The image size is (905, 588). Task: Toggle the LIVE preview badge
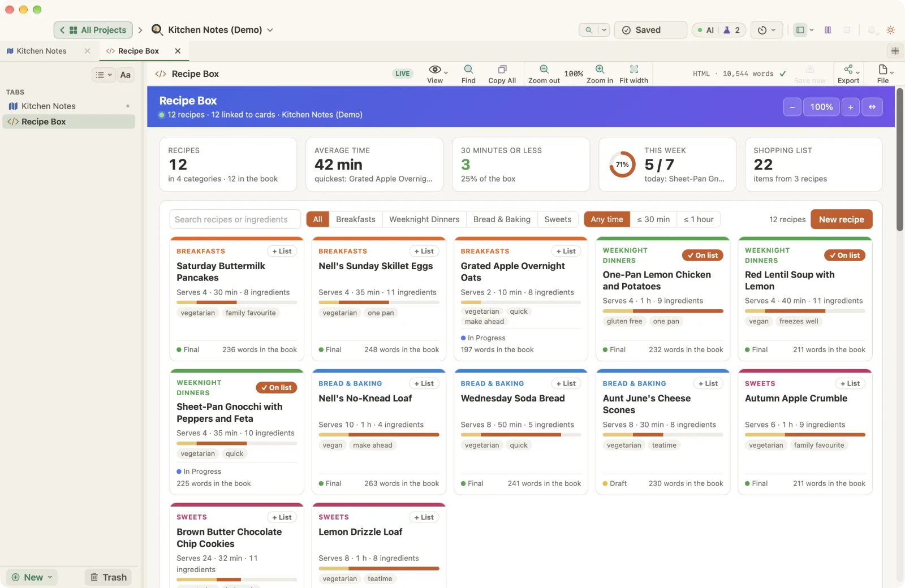(x=403, y=73)
